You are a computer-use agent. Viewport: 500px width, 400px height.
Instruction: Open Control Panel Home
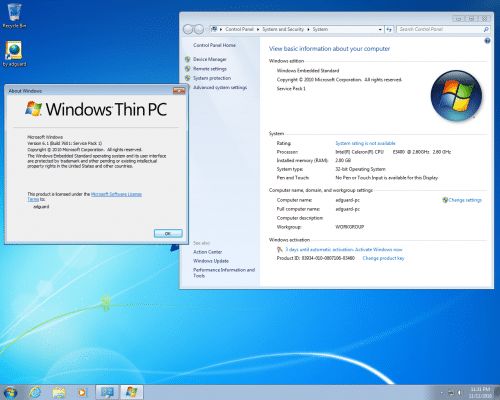[214, 45]
